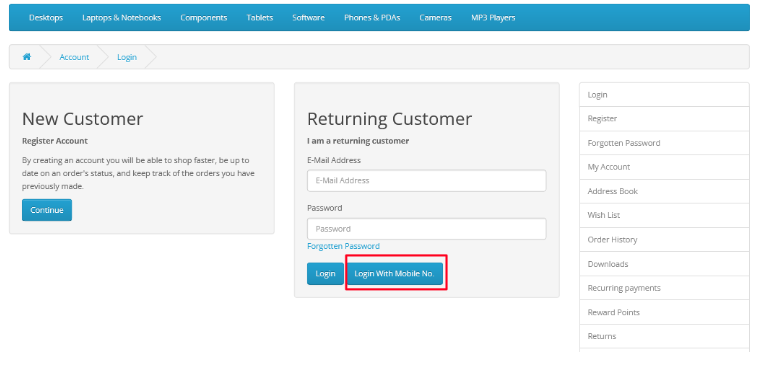Open Phones & PDAs category
764x384 pixels.
coord(372,18)
